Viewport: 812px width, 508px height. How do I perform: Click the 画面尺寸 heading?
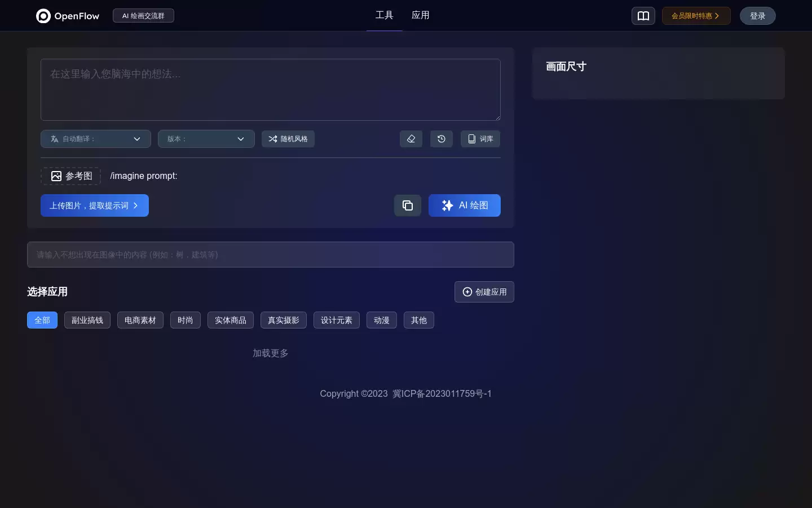click(566, 67)
